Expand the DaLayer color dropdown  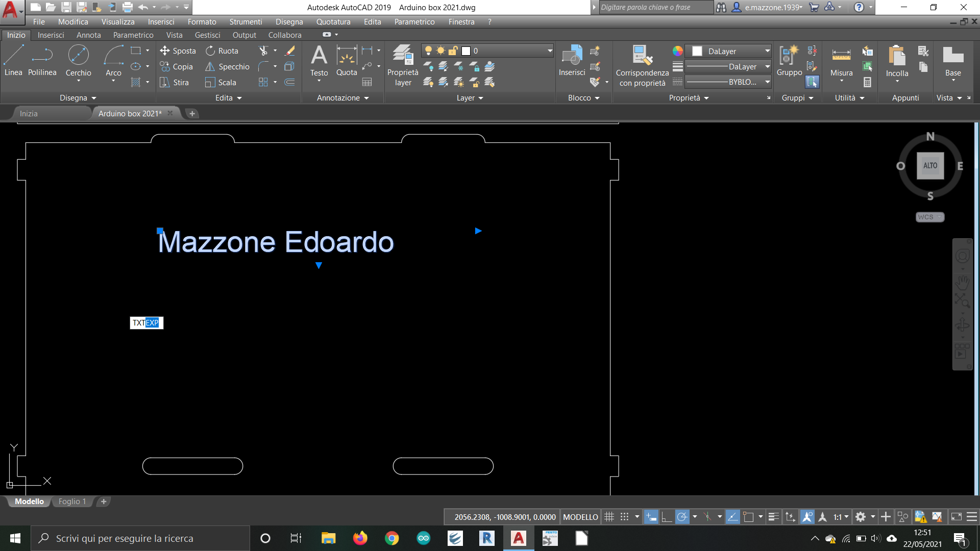(x=767, y=51)
